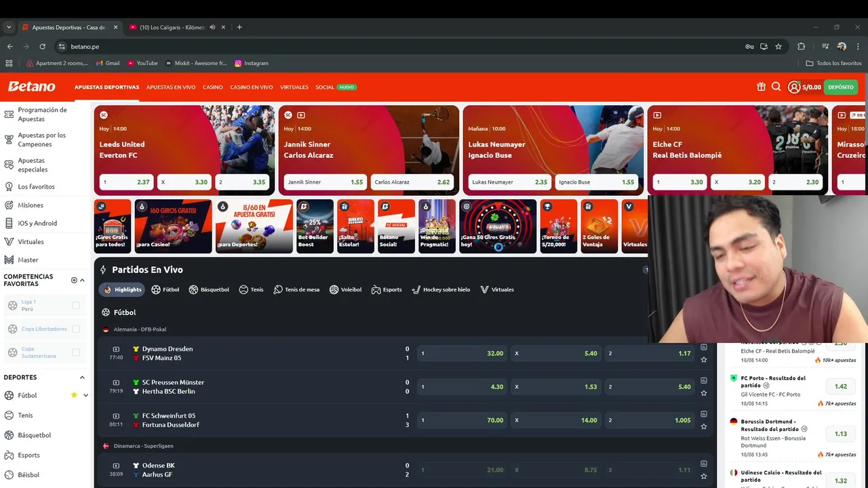The image size is (868, 488).
Task: Bet Carlos Alcaraz at 2.62
Action: click(x=412, y=182)
